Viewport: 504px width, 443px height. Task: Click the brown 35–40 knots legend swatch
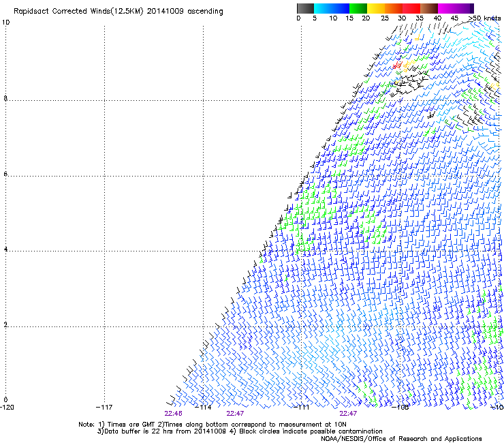coord(429,8)
